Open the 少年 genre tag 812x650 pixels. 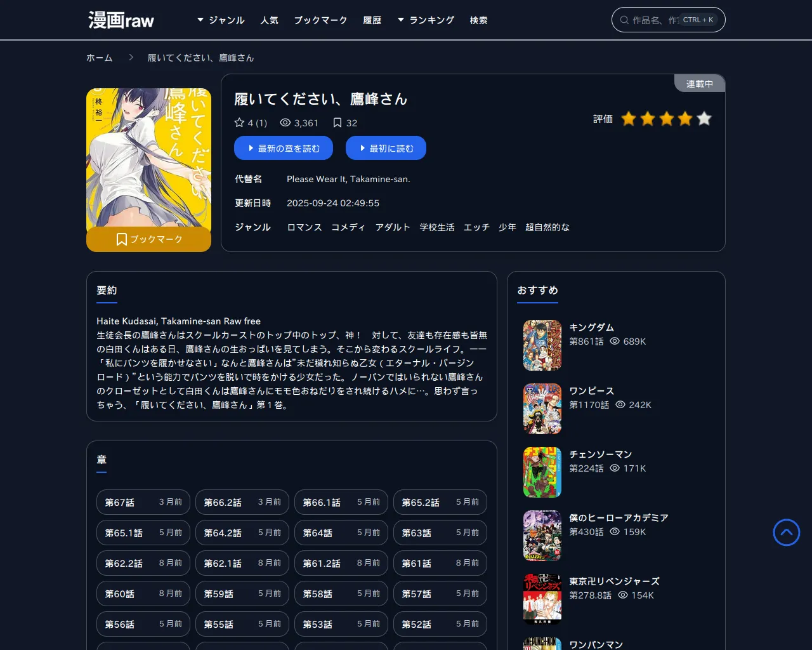pyautogui.click(x=507, y=227)
